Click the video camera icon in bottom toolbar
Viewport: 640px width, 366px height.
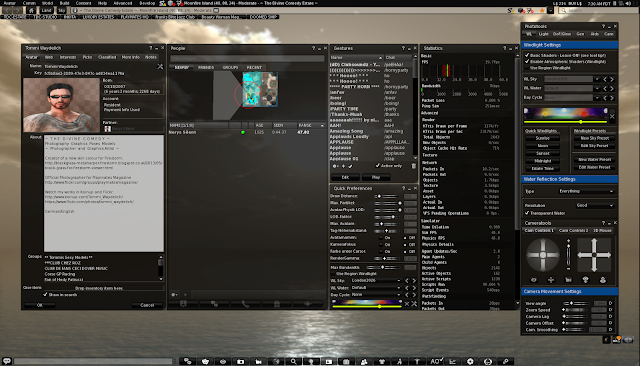pos(258,361)
